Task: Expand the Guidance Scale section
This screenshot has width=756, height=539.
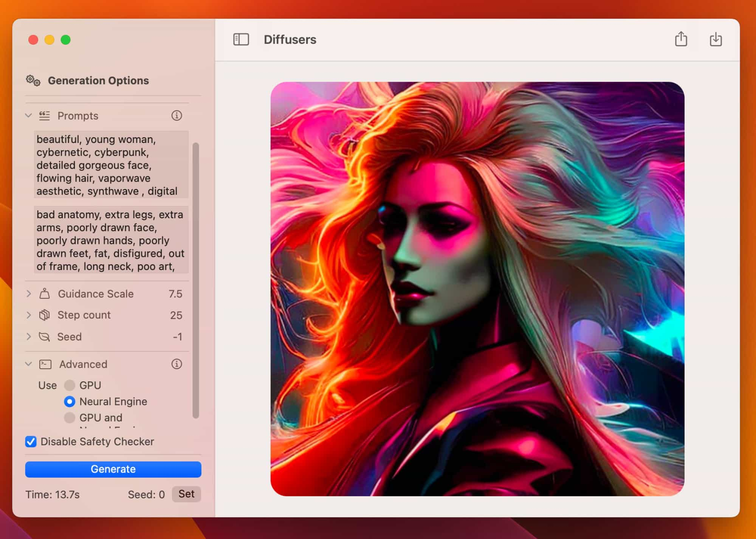Action: [x=29, y=294]
